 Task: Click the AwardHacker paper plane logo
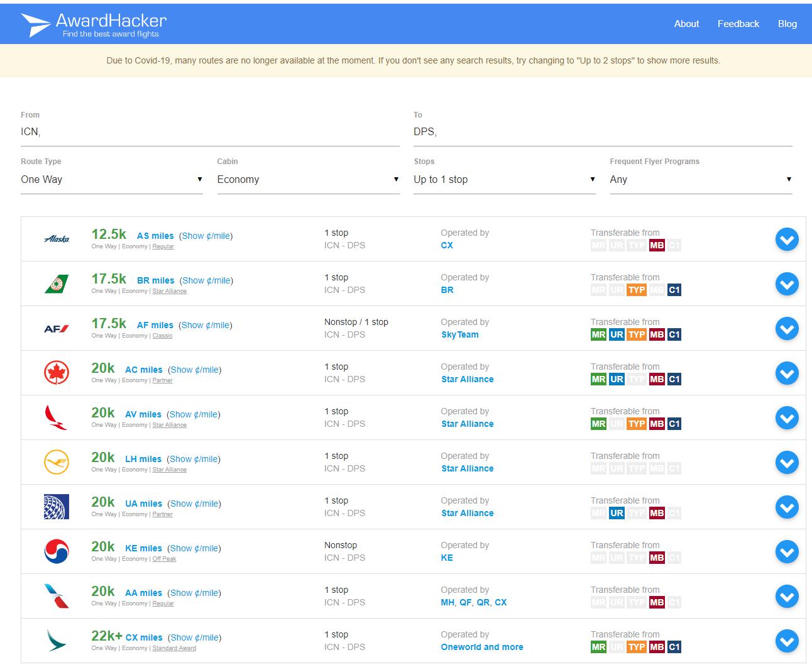pos(35,25)
